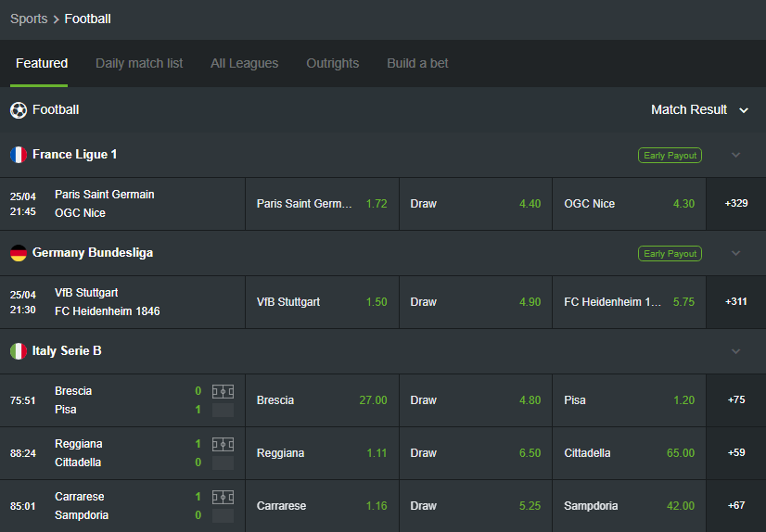The width and height of the screenshot is (766, 532).
Task: Open pitch tracker icon for Reggiana match
Action: pyautogui.click(x=223, y=444)
